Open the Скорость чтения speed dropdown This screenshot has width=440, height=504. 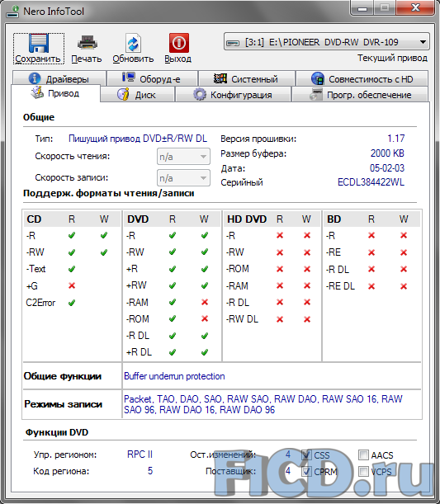click(x=183, y=157)
